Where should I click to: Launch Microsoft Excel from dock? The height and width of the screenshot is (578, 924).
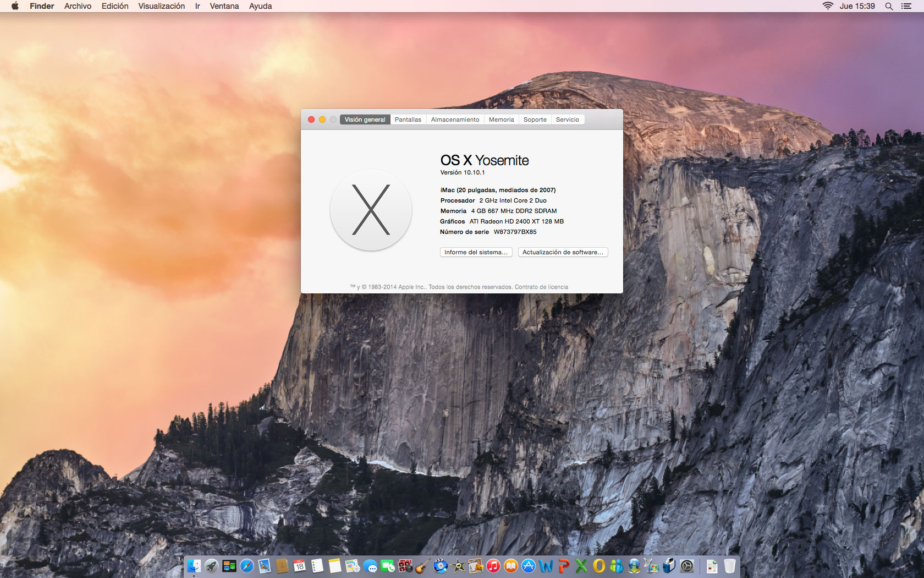coord(581,566)
